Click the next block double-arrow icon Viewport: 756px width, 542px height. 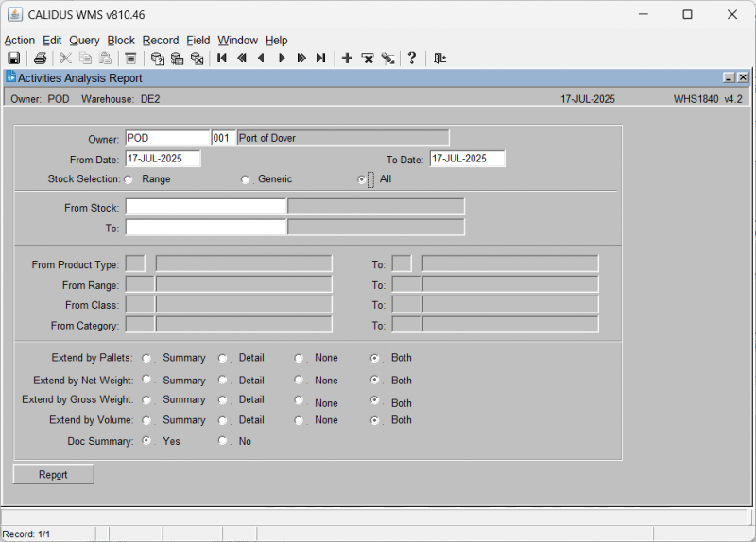coord(301,59)
